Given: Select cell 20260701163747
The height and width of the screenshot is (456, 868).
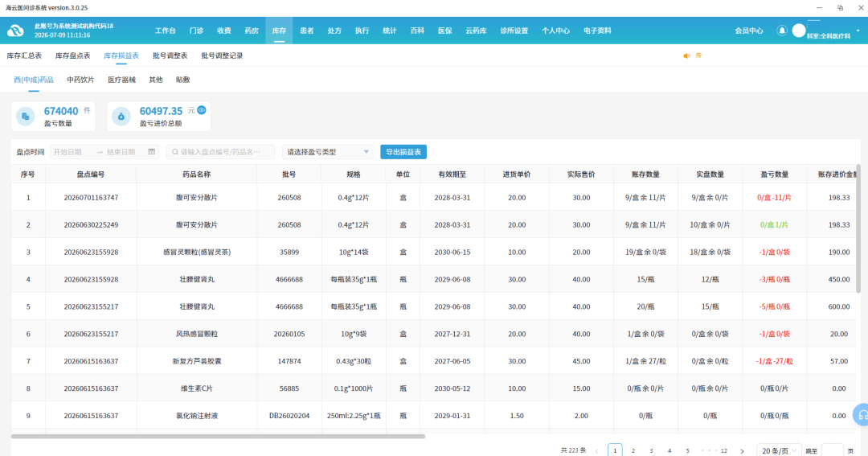Looking at the screenshot, I should click(91, 197).
